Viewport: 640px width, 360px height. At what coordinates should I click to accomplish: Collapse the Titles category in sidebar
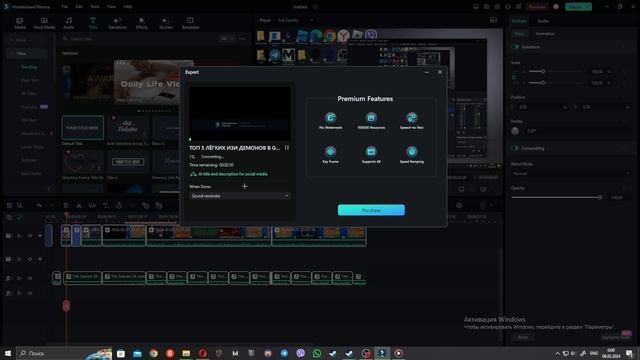[11, 53]
